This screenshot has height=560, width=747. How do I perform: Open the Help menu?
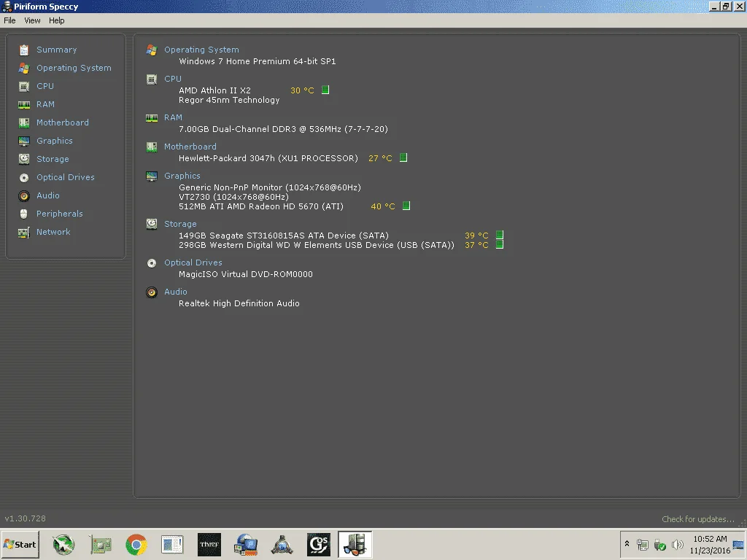point(56,20)
